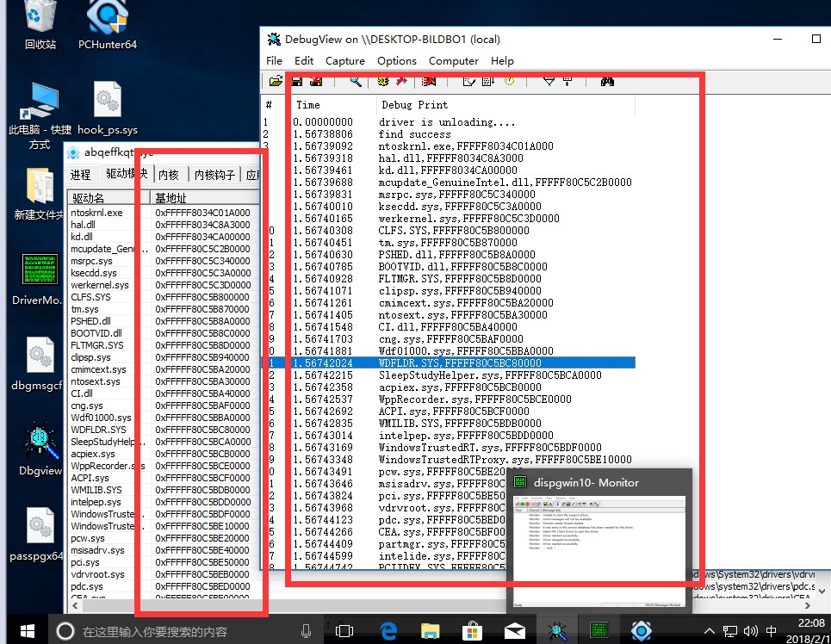The height and width of the screenshot is (644, 831).
Task: Select the intelpep.sys row in DebugView
Action: click(449, 435)
